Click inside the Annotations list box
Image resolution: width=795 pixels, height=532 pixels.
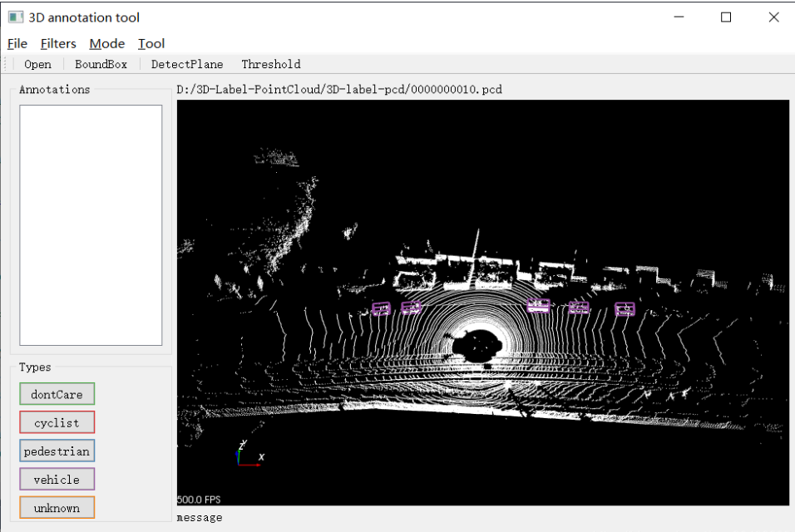[x=91, y=225]
